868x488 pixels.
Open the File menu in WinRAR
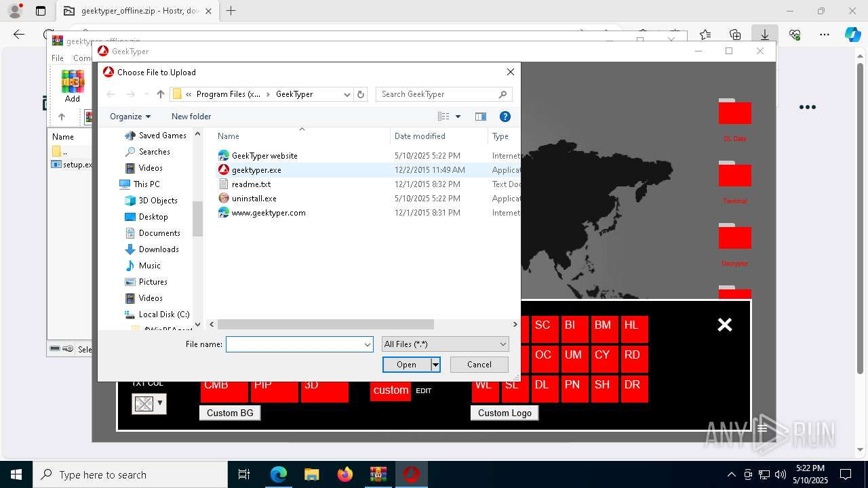click(x=58, y=58)
